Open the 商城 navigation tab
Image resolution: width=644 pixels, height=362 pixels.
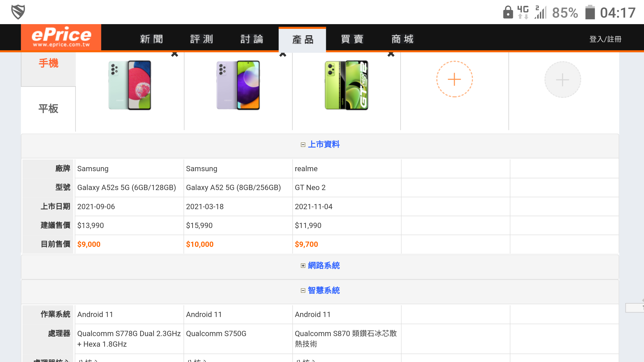coord(403,39)
